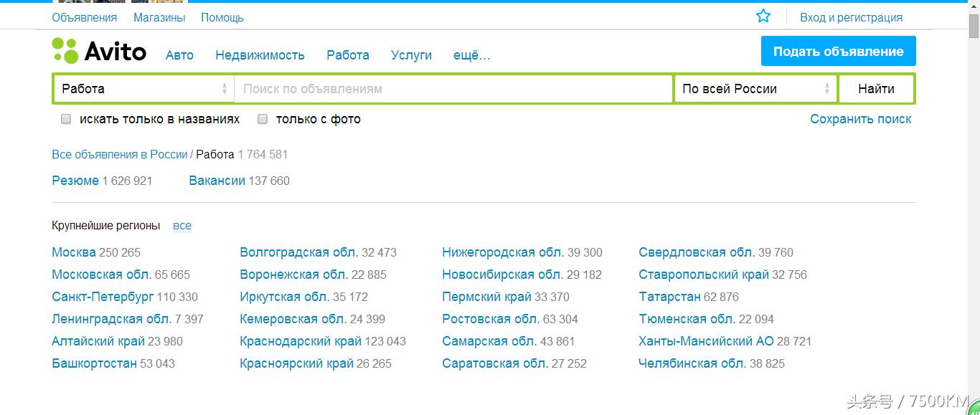Go to Объявления in top bar

pos(85,17)
